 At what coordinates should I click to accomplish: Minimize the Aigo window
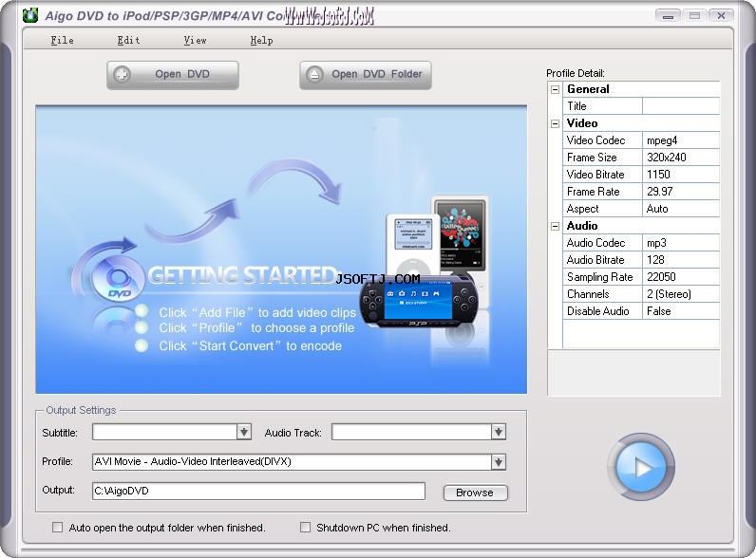point(668,16)
